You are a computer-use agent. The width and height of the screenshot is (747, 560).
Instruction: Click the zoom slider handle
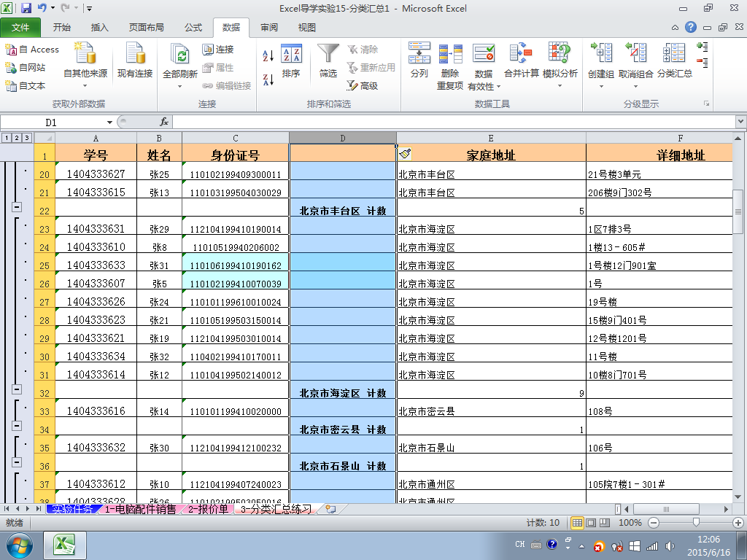coord(696,523)
